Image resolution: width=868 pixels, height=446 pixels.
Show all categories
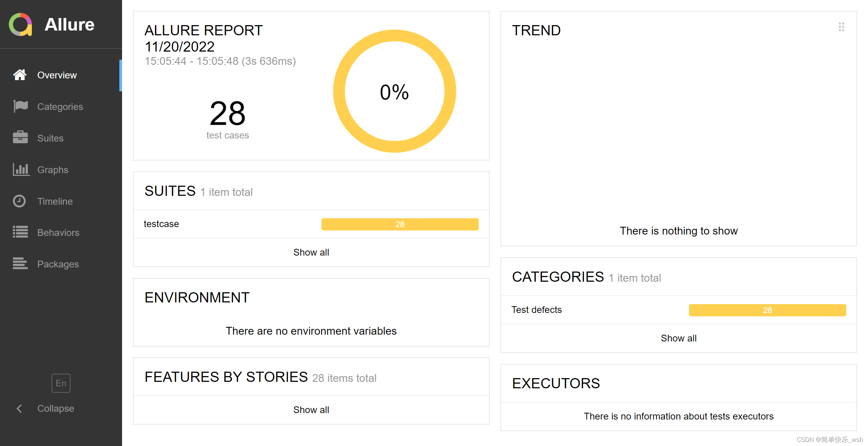679,338
